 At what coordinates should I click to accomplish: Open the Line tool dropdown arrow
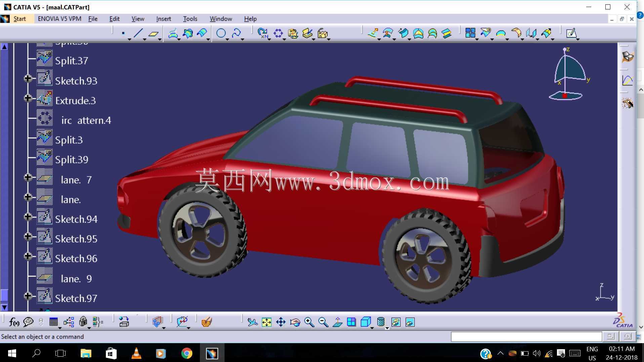145,40
